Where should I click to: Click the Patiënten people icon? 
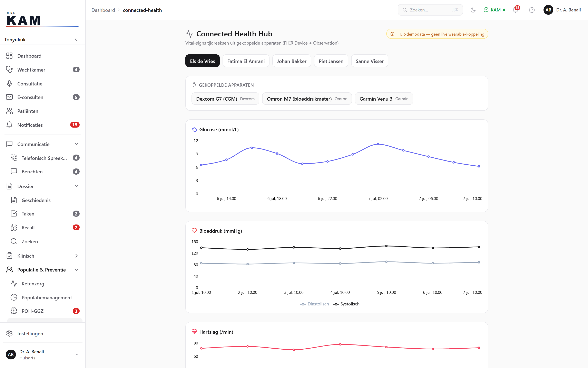click(x=9, y=111)
